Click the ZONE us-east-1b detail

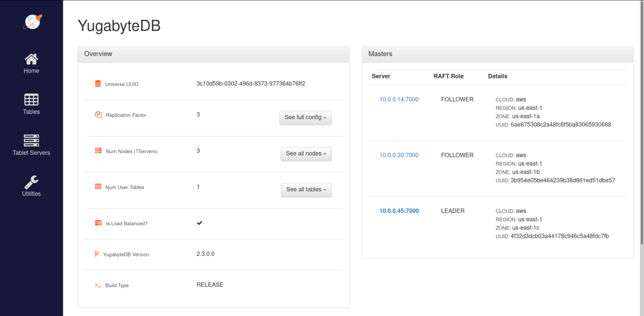point(517,172)
